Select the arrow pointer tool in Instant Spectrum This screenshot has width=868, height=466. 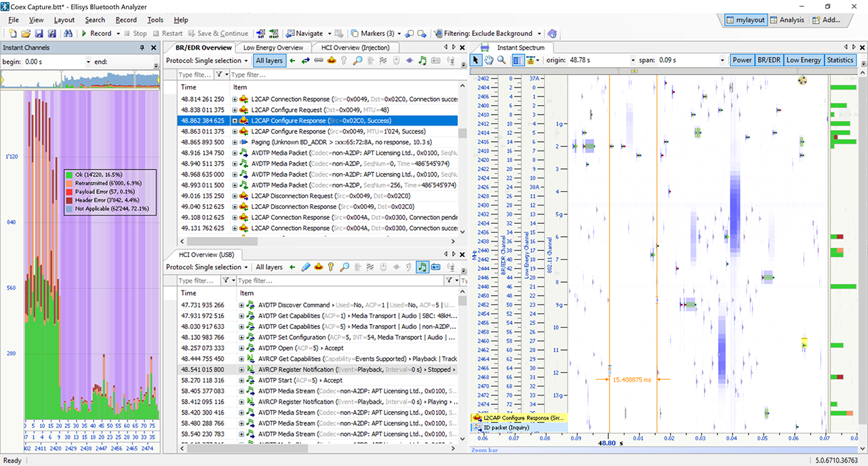(477, 60)
